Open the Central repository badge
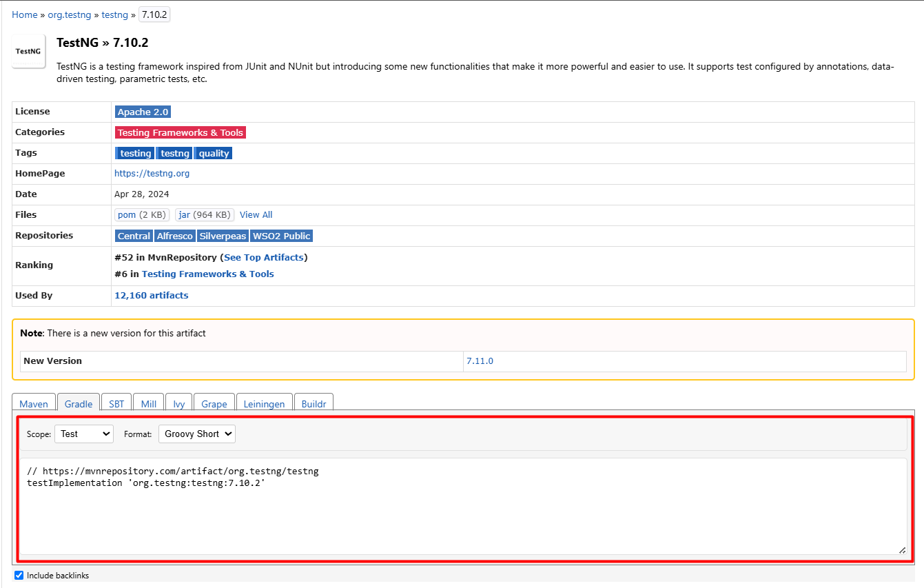The height and width of the screenshot is (588, 924). point(134,236)
